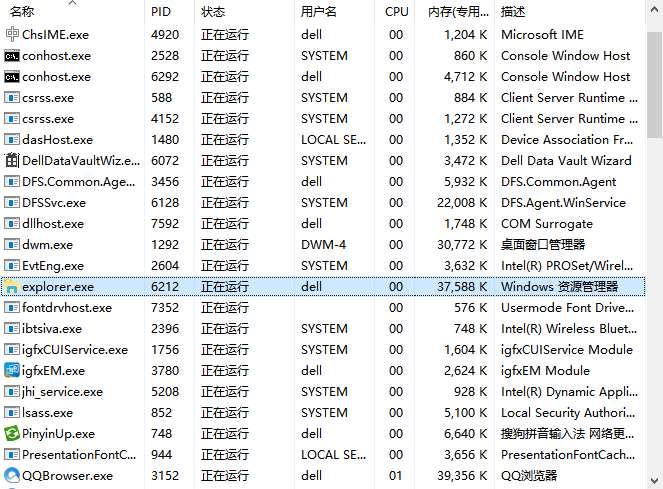The image size is (663, 489).
Task: Click memory value 39,356 K
Action: pos(462,476)
